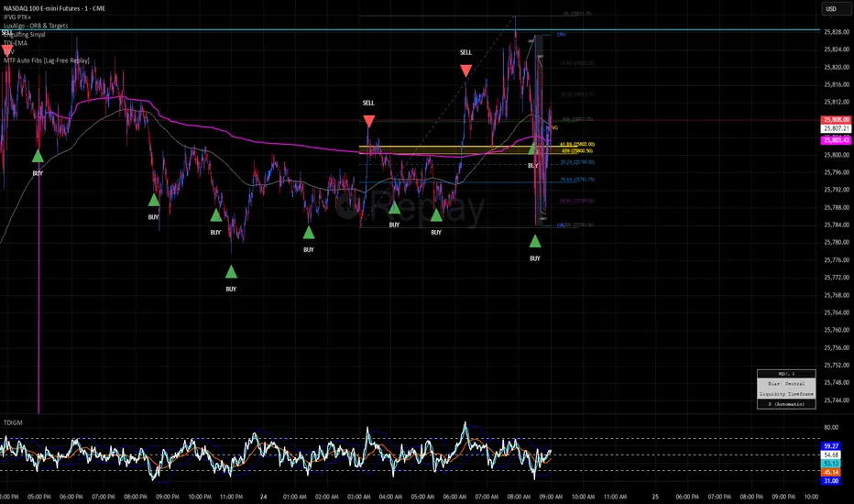Click the white 54.68 TDI value label

[x=831, y=455]
